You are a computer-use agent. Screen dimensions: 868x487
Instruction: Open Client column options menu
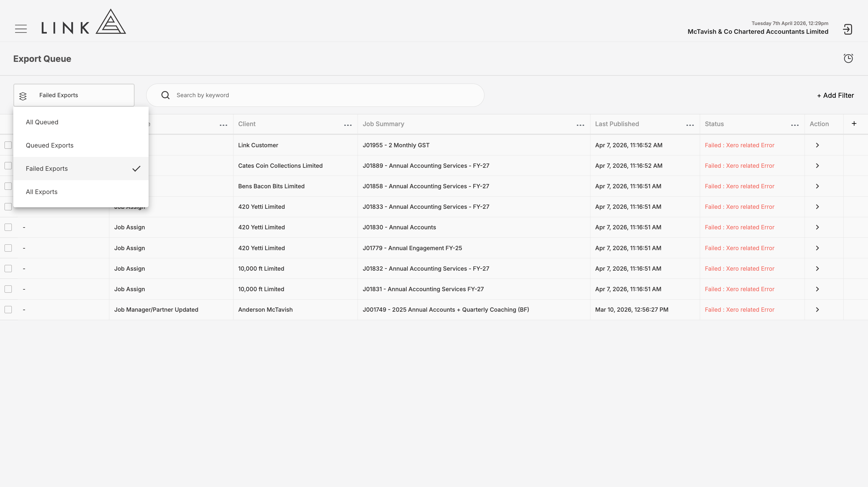[348, 125]
